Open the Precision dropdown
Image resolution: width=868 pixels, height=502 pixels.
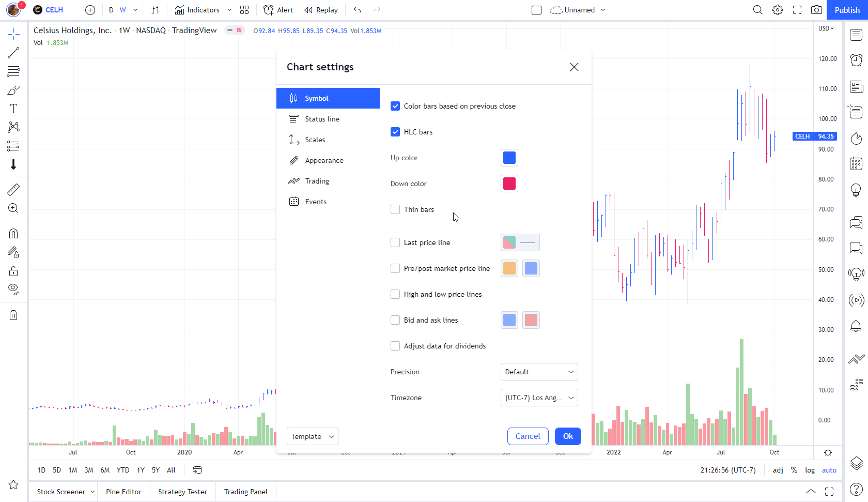pos(539,372)
